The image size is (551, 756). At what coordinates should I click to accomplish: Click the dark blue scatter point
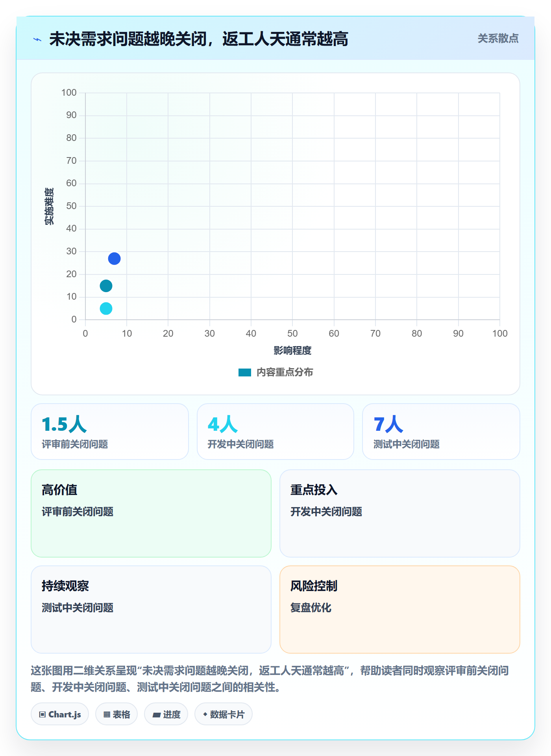114,259
